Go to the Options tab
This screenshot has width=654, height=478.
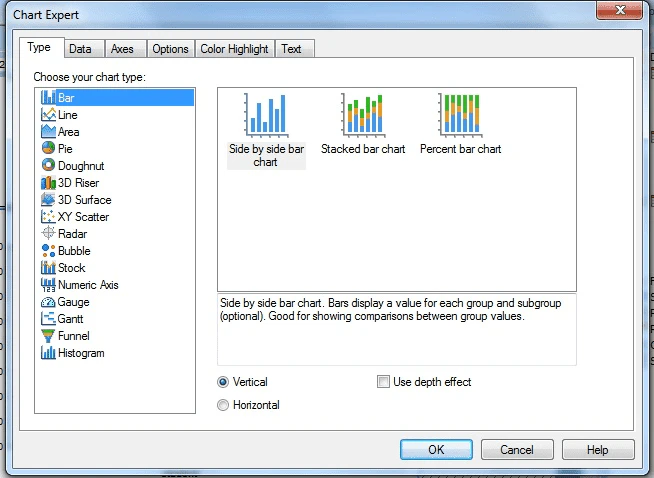[x=170, y=49]
